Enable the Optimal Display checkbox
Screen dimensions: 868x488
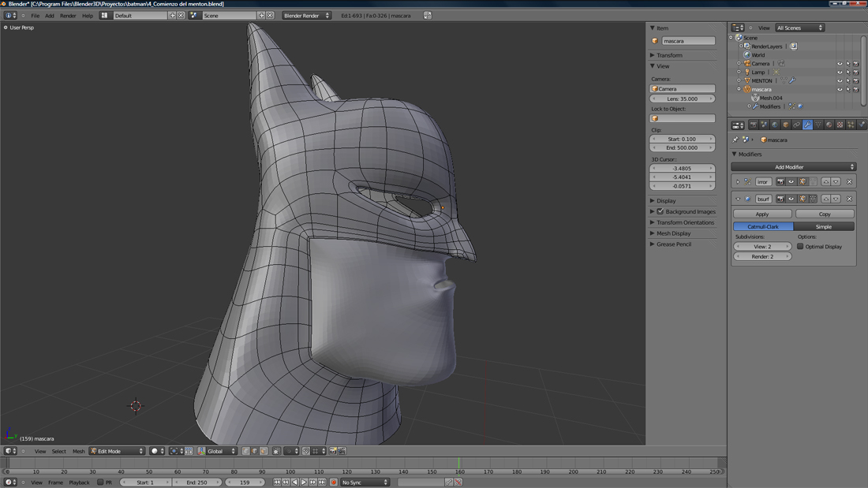800,247
